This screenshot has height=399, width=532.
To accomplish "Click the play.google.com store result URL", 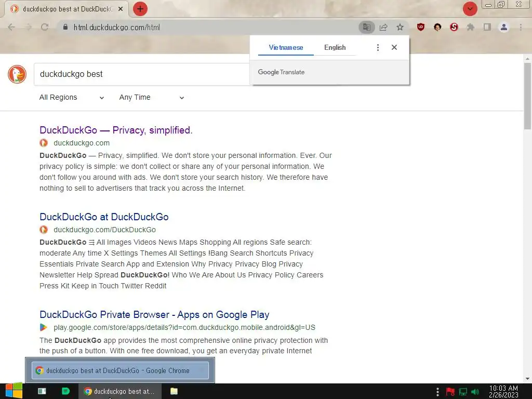I will (184, 327).
